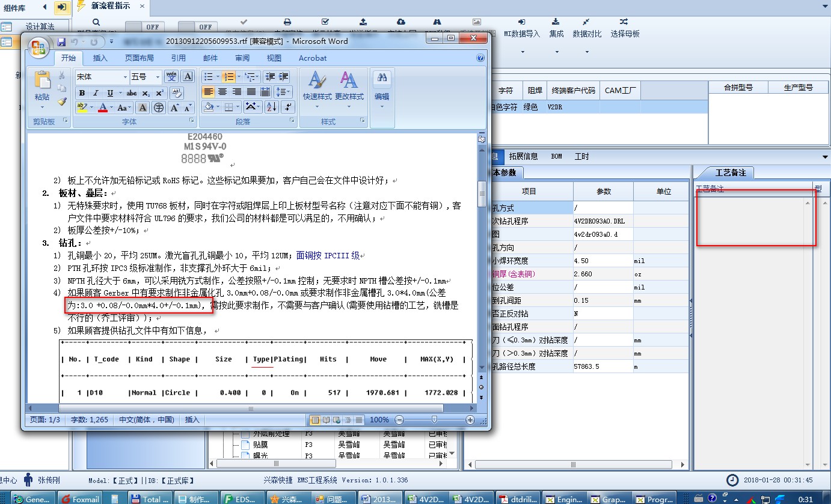Open the Editing (编辑) binoculars menu
Viewport: 831px width, 504px height.
click(x=382, y=90)
